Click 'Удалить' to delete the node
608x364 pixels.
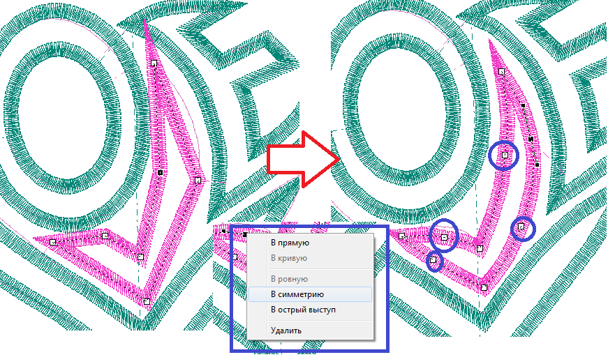point(310,331)
